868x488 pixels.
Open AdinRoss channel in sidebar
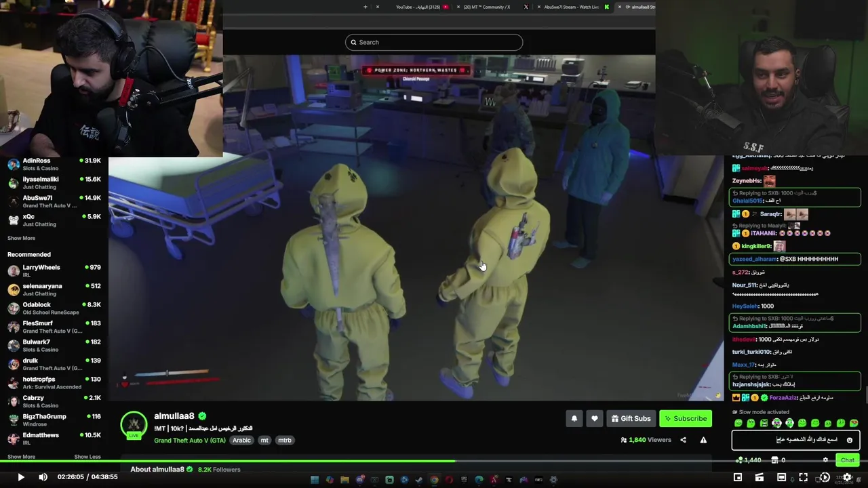click(54, 164)
